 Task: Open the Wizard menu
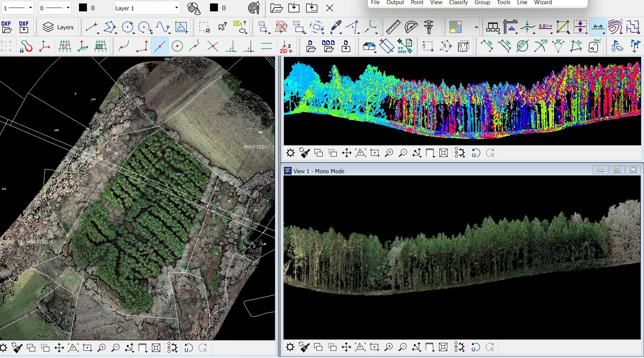click(543, 3)
